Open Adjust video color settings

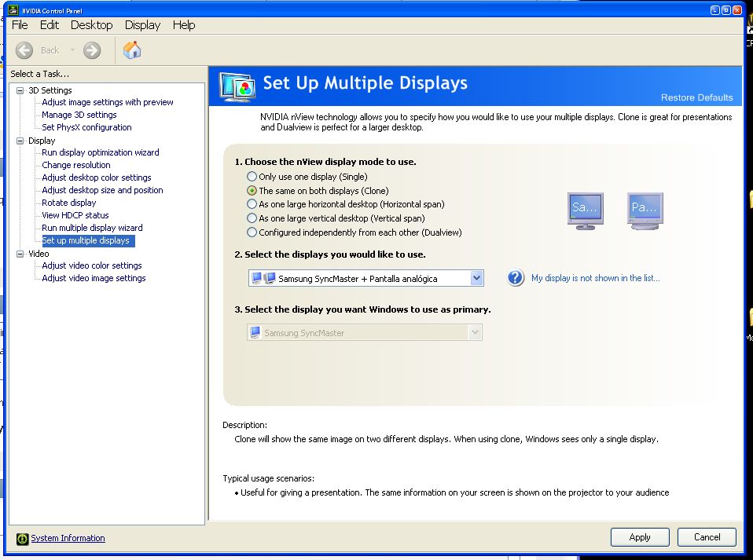[92, 265]
